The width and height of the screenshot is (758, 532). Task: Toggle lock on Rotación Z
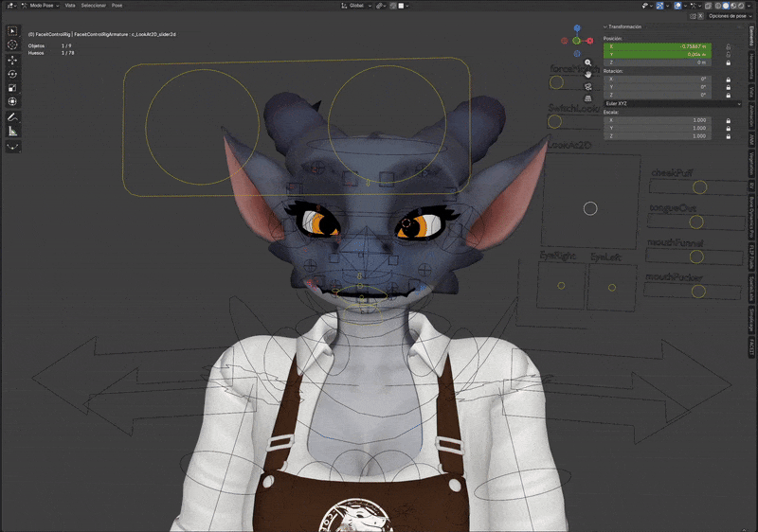click(x=728, y=95)
